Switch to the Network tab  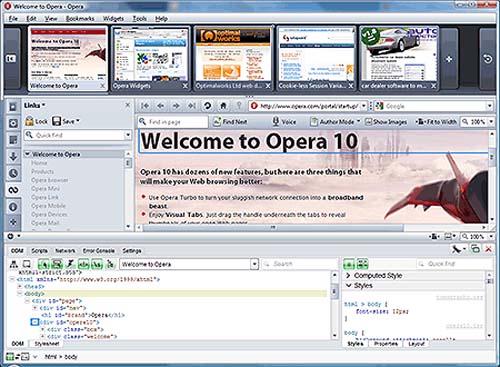click(65, 250)
